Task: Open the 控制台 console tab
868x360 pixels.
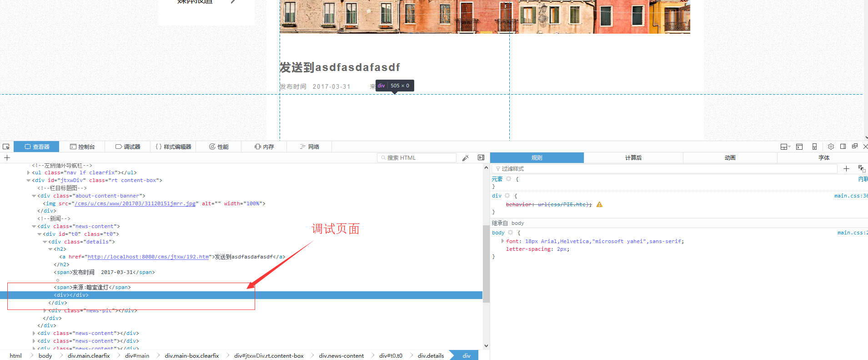Action: point(82,147)
